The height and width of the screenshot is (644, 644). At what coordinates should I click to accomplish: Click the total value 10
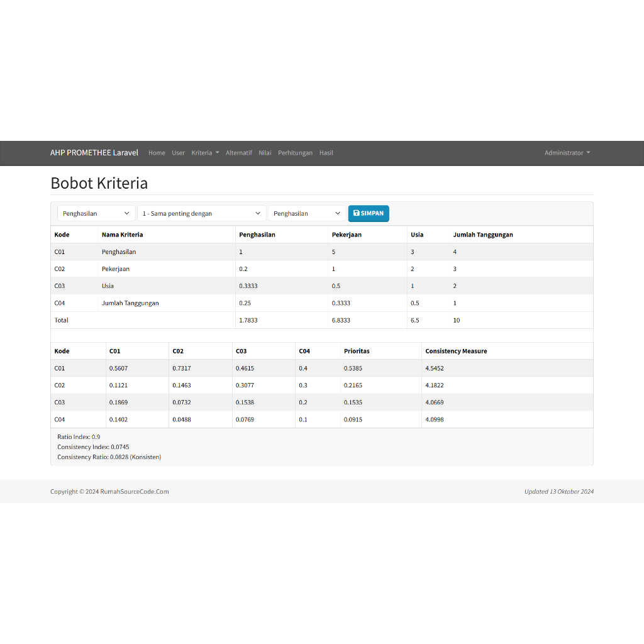point(457,320)
